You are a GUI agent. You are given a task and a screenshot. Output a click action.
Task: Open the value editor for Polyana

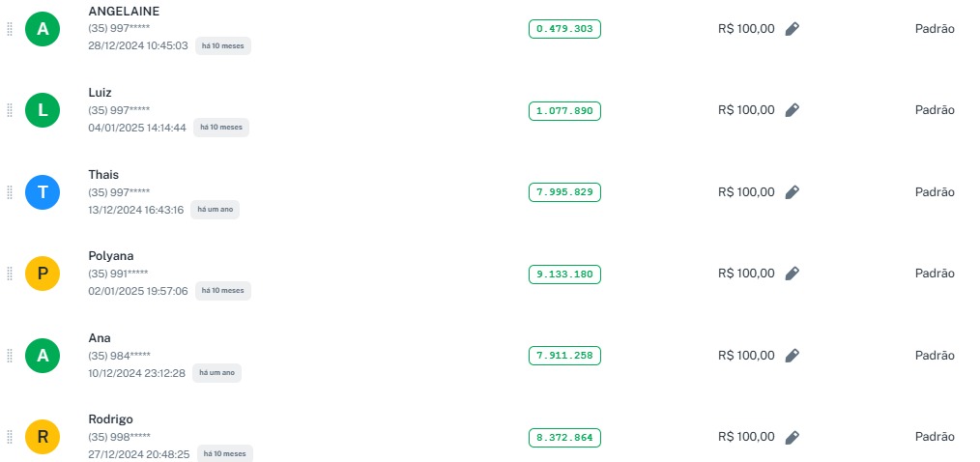click(x=793, y=274)
